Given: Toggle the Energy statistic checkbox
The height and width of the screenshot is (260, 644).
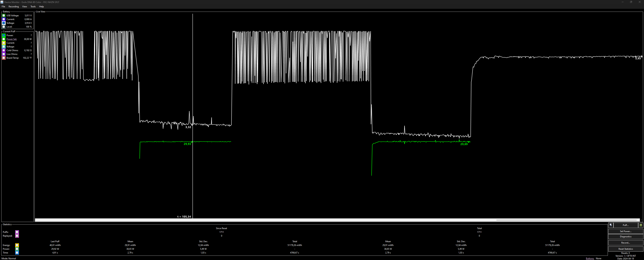Looking at the screenshot, I should click(17, 245).
